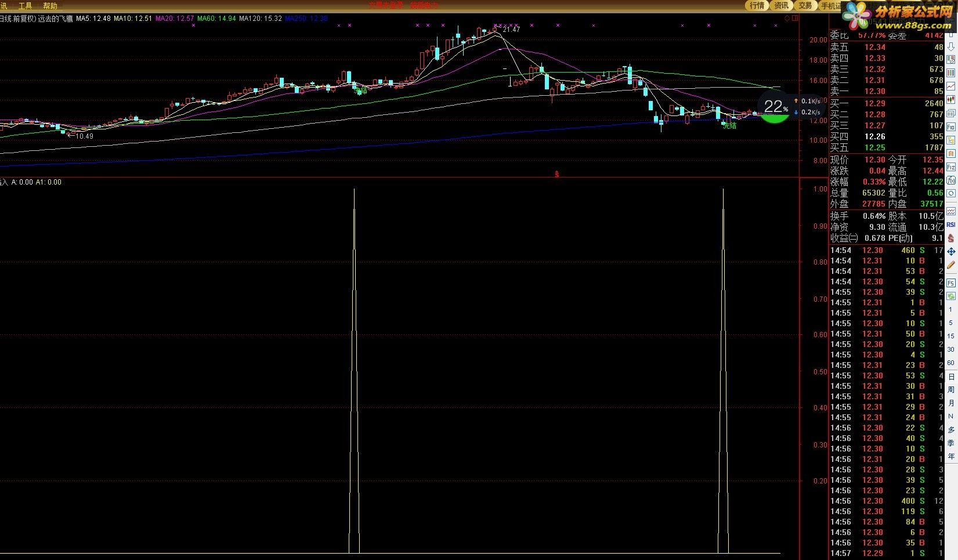Switch to 15-minute period

(950, 336)
